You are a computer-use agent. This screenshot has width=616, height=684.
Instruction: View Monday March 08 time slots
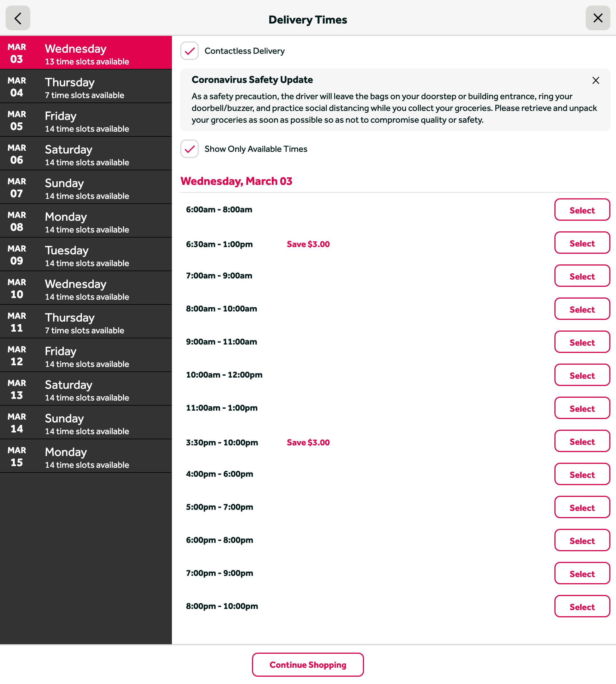point(86,221)
